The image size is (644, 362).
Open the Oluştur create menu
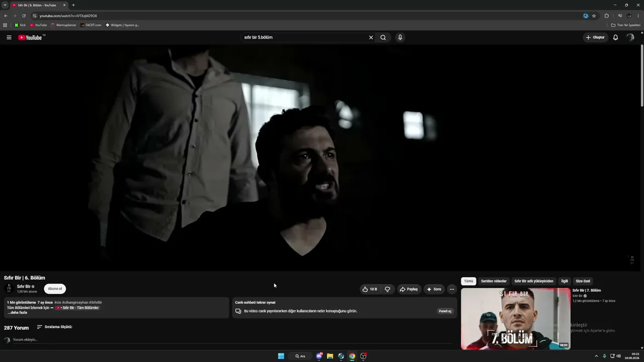595,37
